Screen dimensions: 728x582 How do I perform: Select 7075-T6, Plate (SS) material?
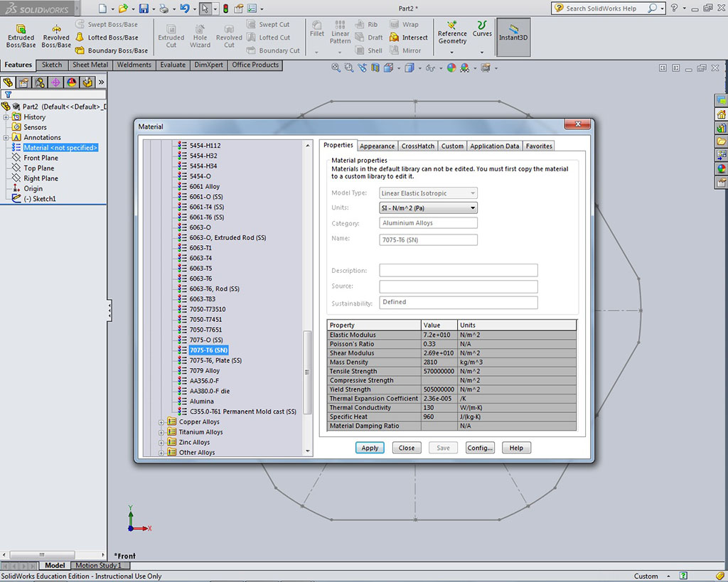(215, 361)
